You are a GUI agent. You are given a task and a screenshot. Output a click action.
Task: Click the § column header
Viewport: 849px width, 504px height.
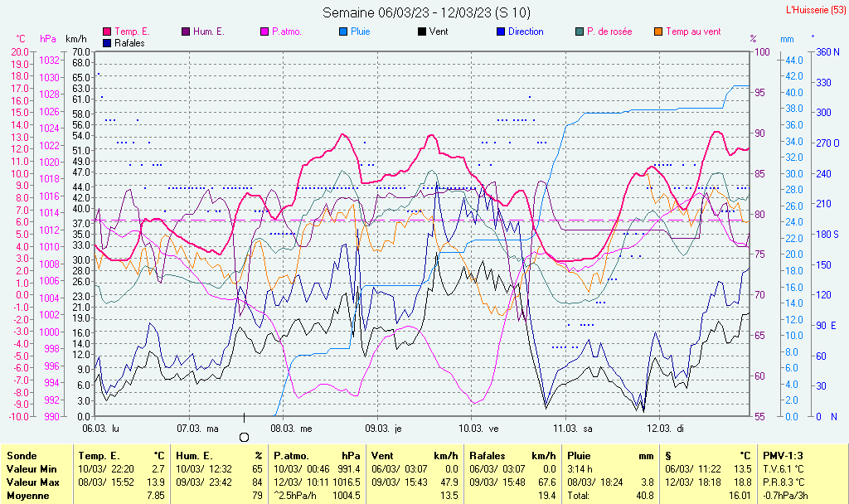click(x=669, y=456)
